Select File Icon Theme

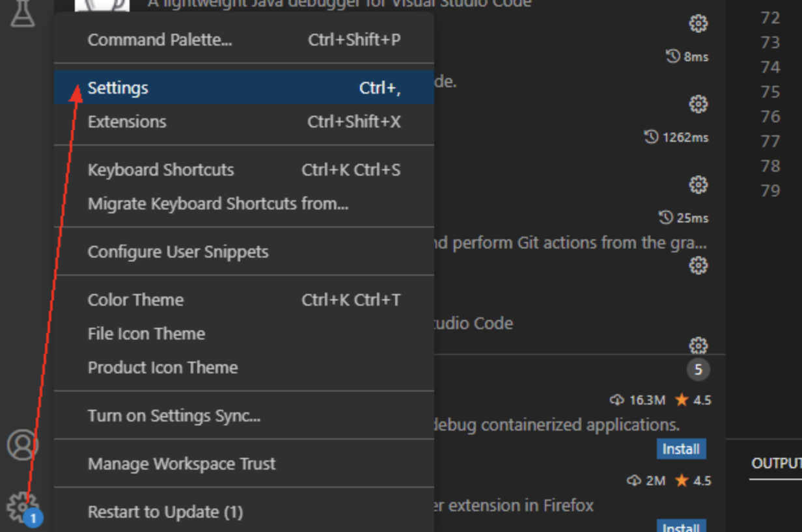[x=244, y=334]
